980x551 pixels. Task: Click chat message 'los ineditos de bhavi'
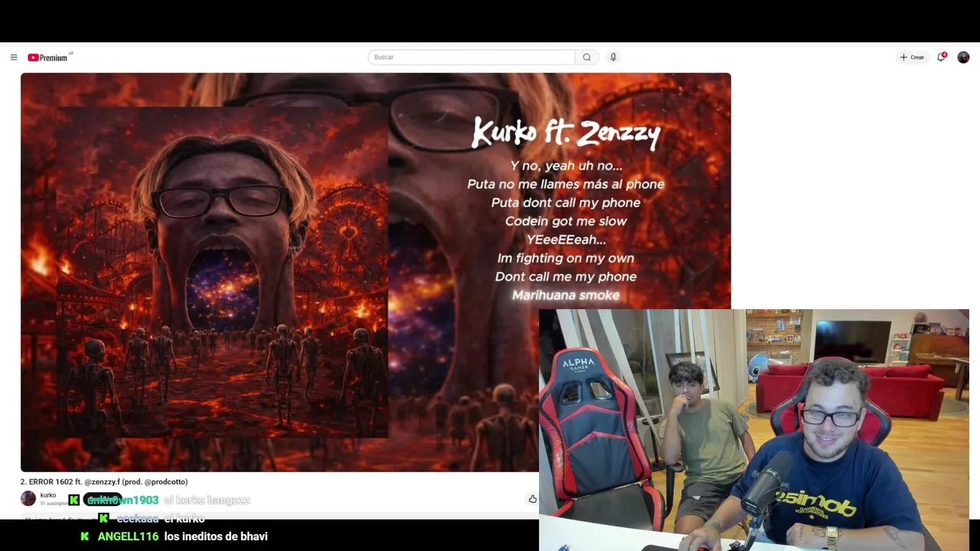coord(216,536)
